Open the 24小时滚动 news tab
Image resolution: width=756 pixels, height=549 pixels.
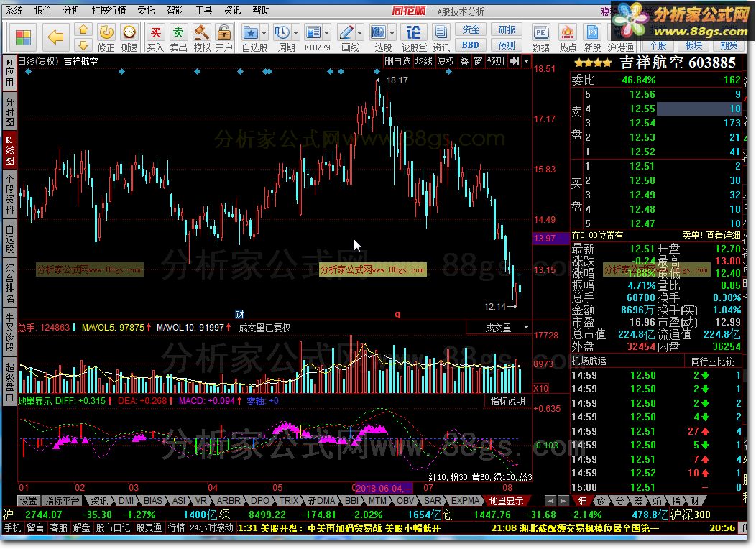click(211, 528)
